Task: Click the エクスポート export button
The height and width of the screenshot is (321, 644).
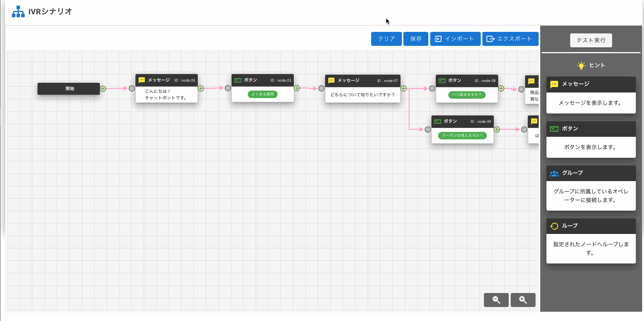Action: coord(510,39)
